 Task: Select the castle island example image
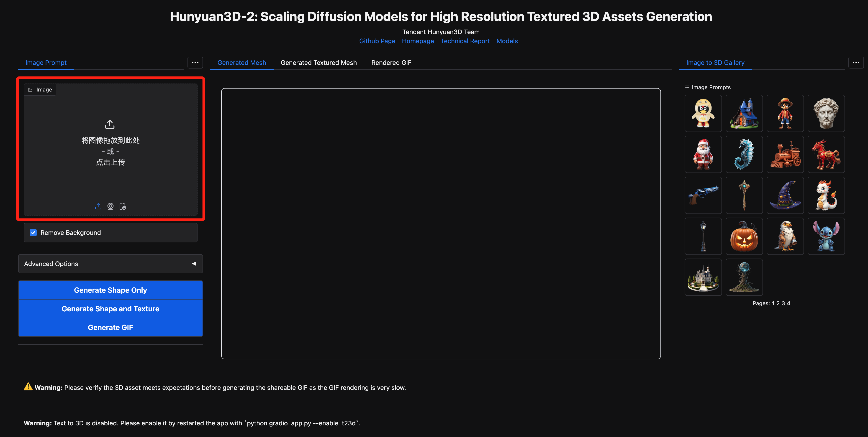click(x=703, y=277)
